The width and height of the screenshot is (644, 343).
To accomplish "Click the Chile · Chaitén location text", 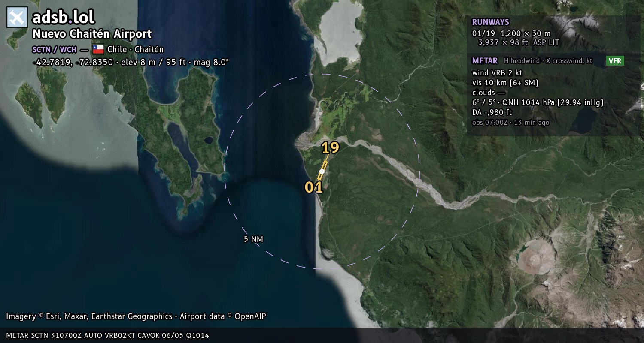I will [x=135, y=49].
